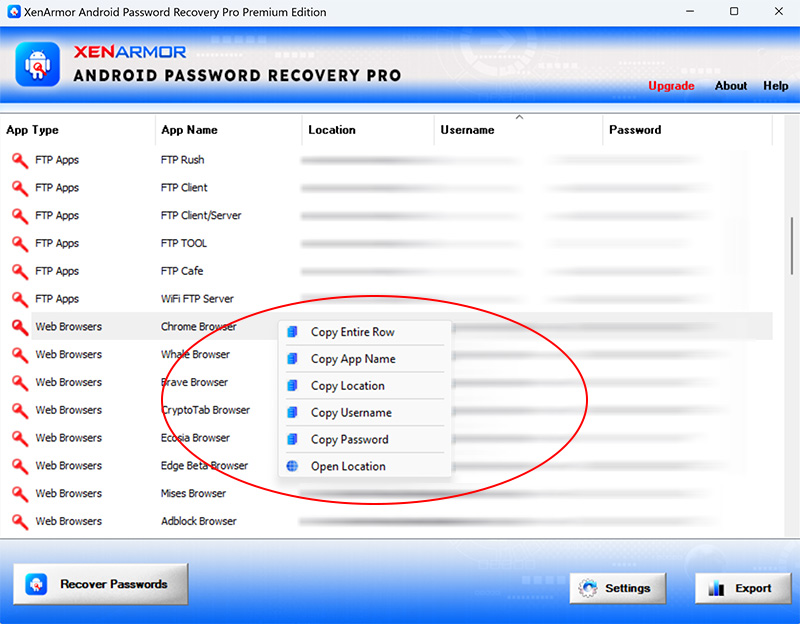Click the key icon beside WiFi FTP Server

20,299
